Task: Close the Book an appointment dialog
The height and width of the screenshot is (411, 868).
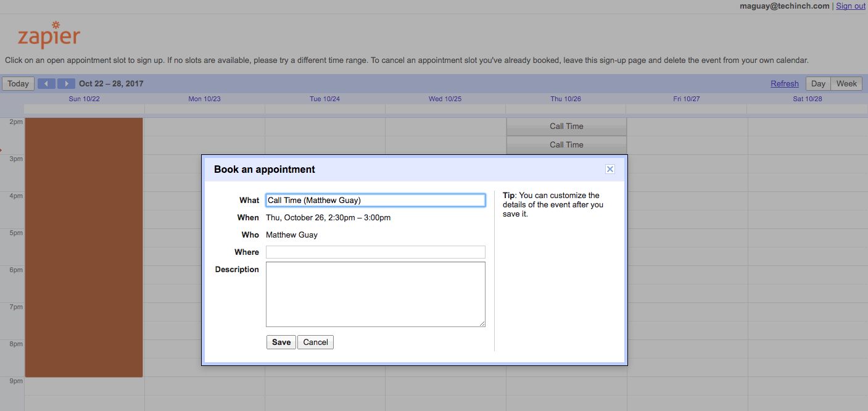Action: click(x=610, y=169)
